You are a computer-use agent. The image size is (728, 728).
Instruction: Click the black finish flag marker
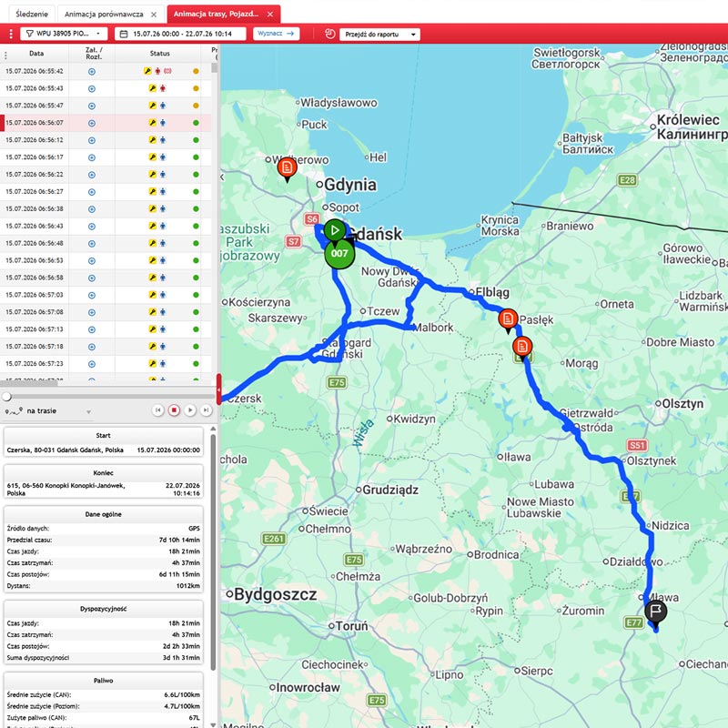655,612
